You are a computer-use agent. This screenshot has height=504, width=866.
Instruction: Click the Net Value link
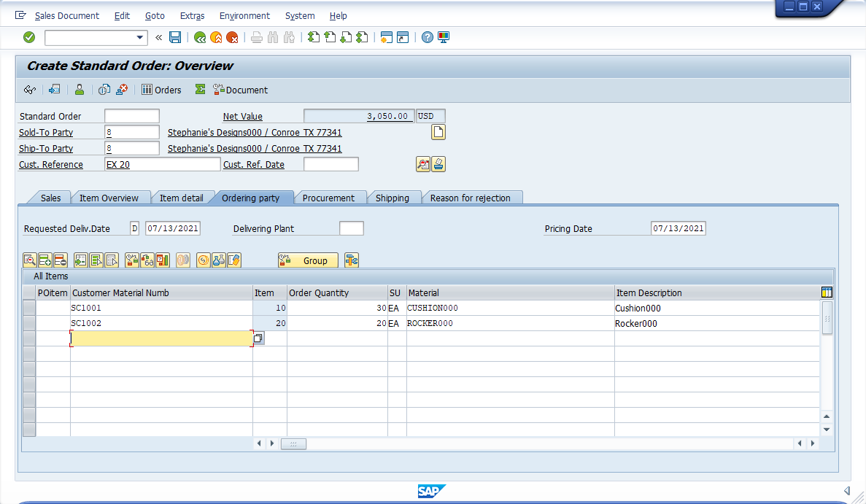point(242,117)
